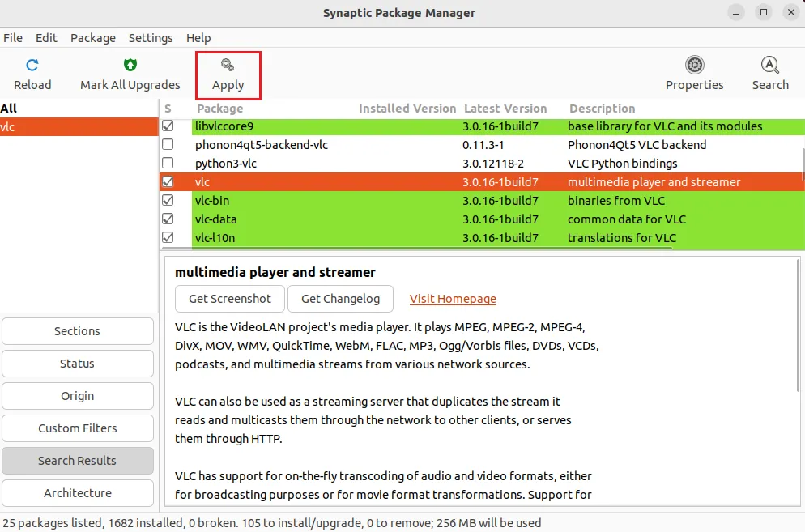The width and height of the screenshot is (805, 532).
Task: Click 'binaries from VLC' description
Action: (x=616, y=200)
